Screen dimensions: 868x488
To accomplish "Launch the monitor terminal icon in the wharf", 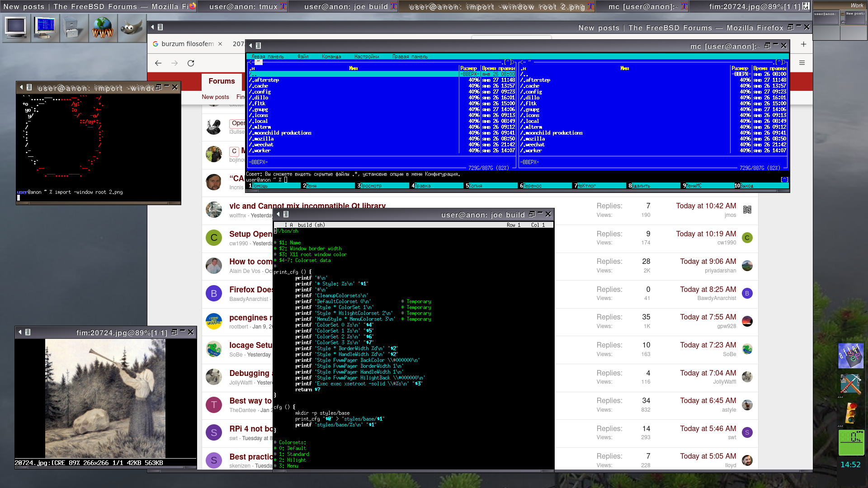I will pos(16,27).
